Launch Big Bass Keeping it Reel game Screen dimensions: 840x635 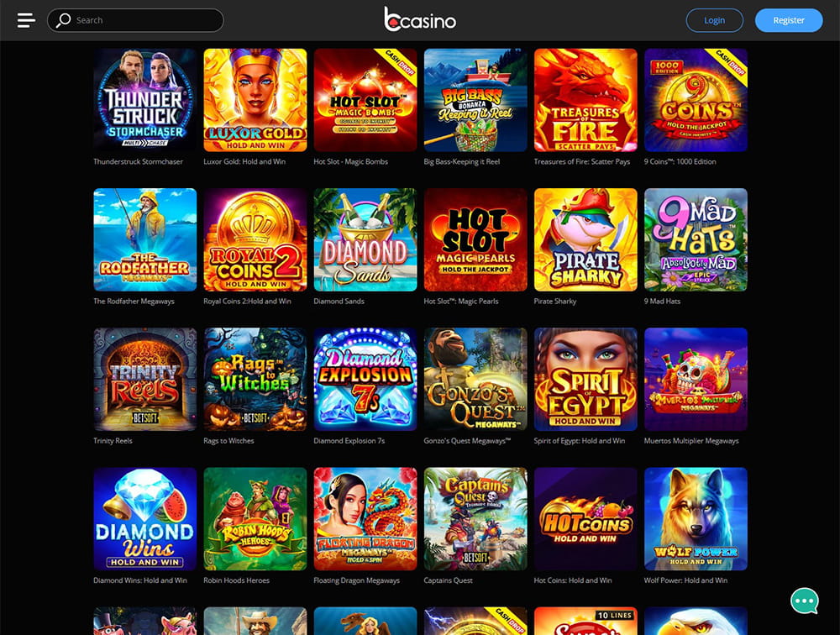coord(475,100)
